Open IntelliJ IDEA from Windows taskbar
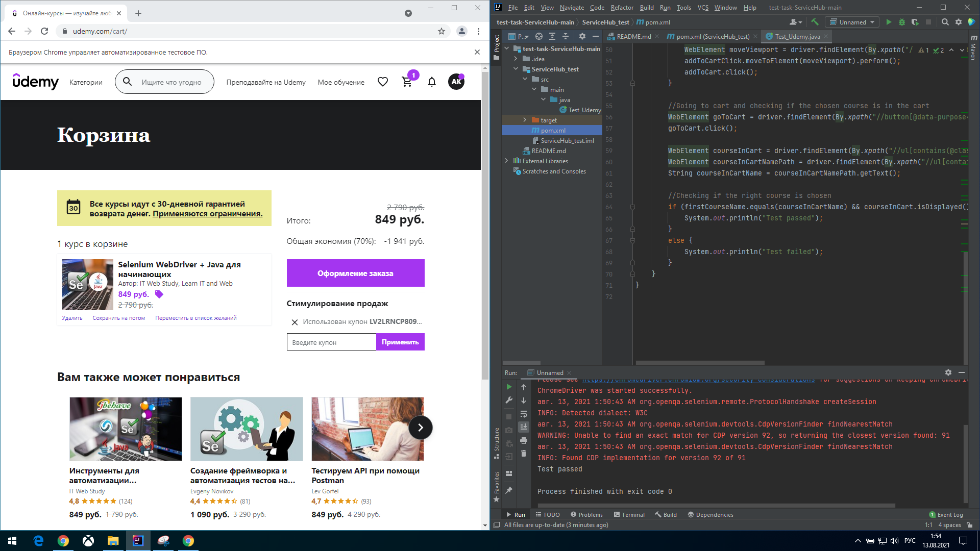The width and height of the screenshot is (980, 551). (138, 540)
